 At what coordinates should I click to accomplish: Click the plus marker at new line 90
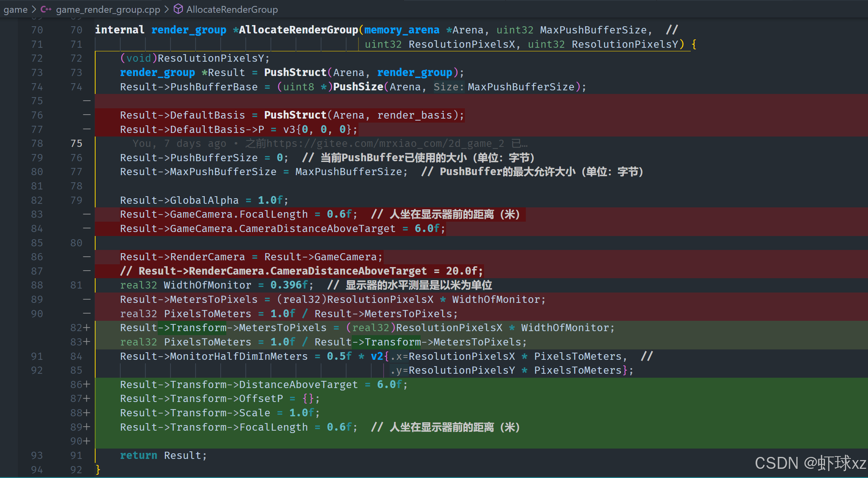coord(87,441)
